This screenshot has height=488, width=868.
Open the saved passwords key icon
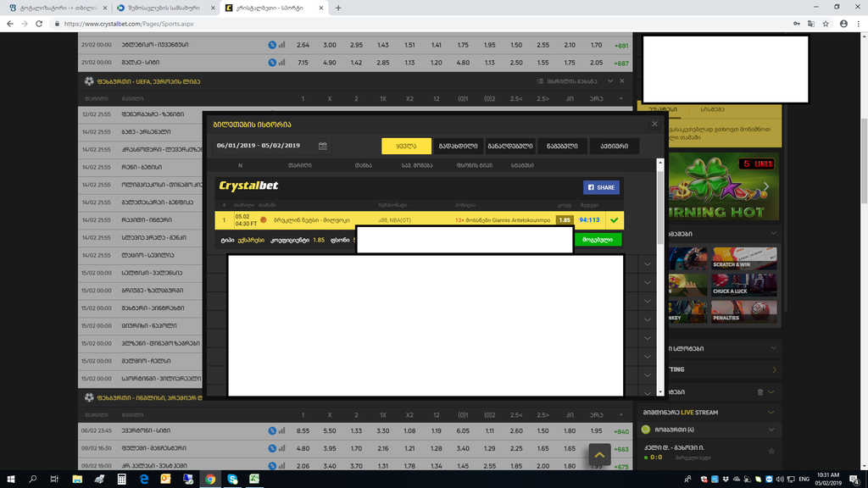point(797,24)
